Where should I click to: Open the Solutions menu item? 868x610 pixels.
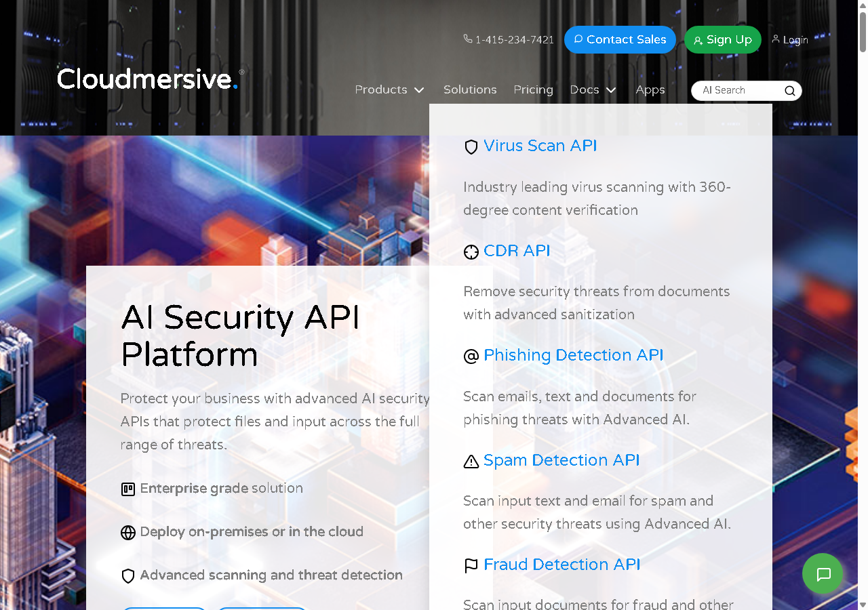pyautogui.click(x=470, y=89)
